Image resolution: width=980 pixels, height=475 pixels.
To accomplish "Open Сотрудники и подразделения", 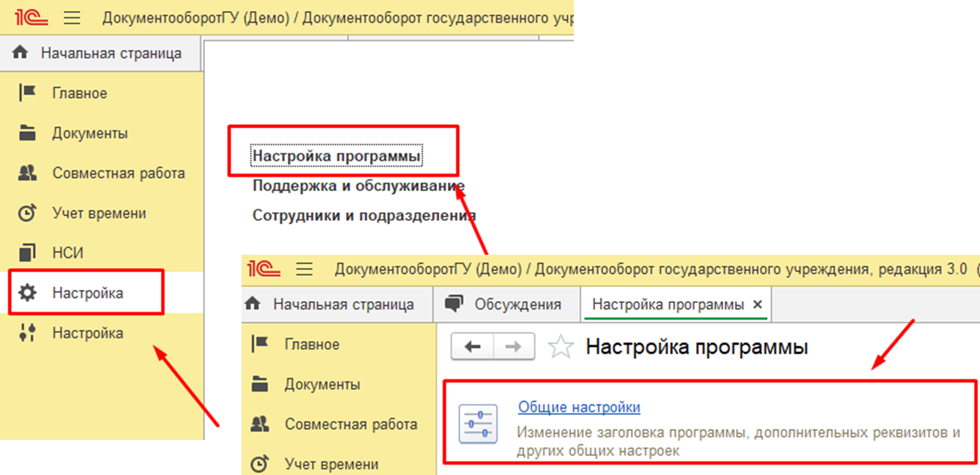I will click(364, 215).
